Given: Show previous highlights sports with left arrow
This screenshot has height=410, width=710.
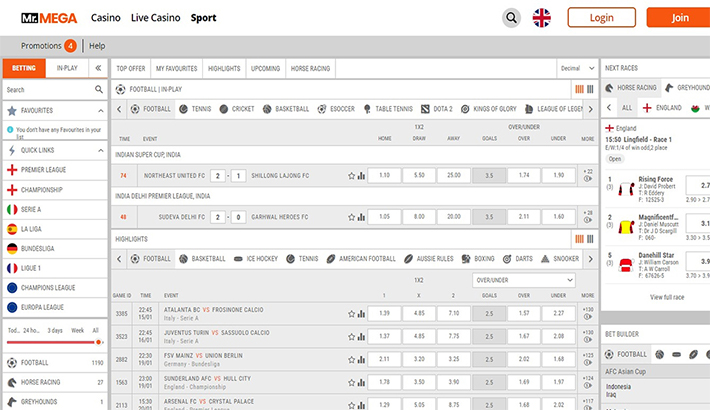Looking at the screenshot, I should coord(119,259).
